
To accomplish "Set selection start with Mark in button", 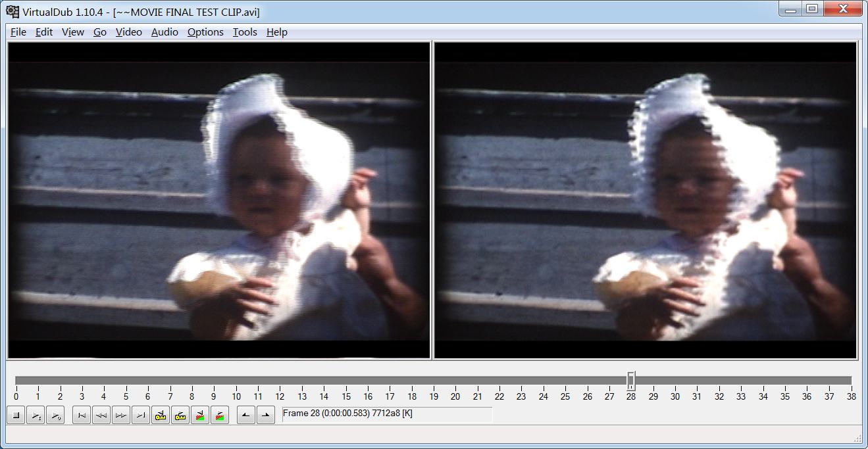I will [246, 415].
